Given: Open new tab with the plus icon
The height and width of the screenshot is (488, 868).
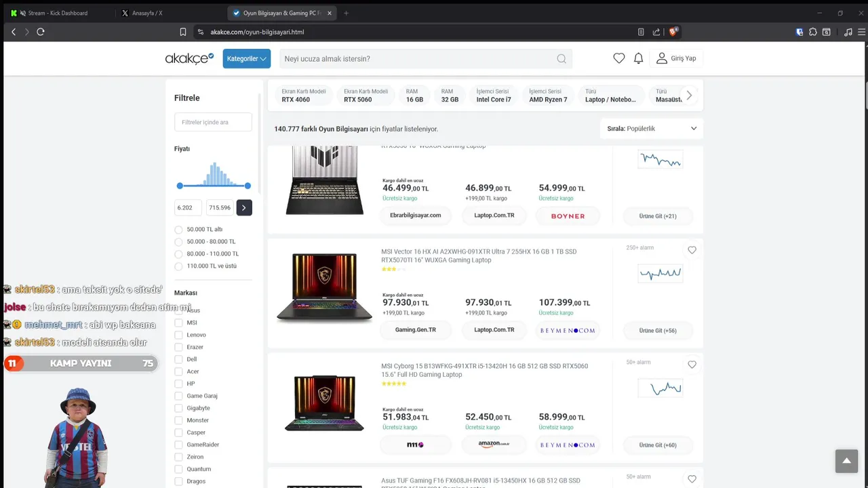Looking at the screenshot, I should click(x=346, y=13).
